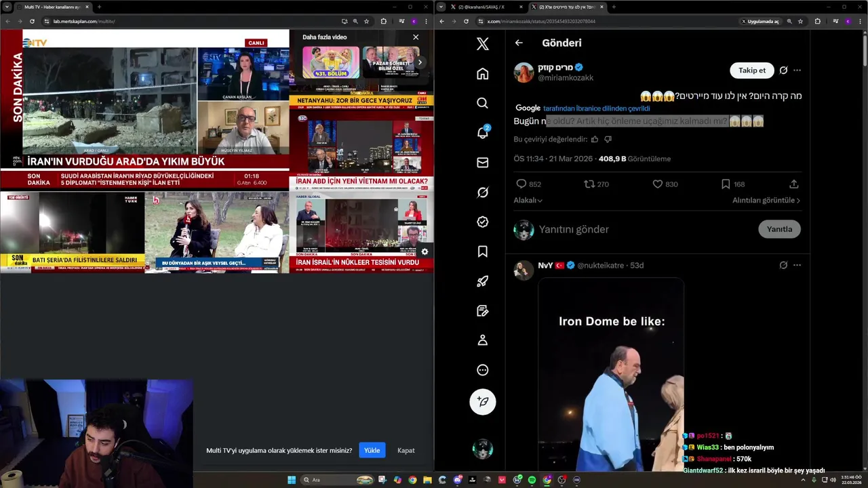
Task: Expand the Alakalı sort dropdown
Action: [528, 201]
